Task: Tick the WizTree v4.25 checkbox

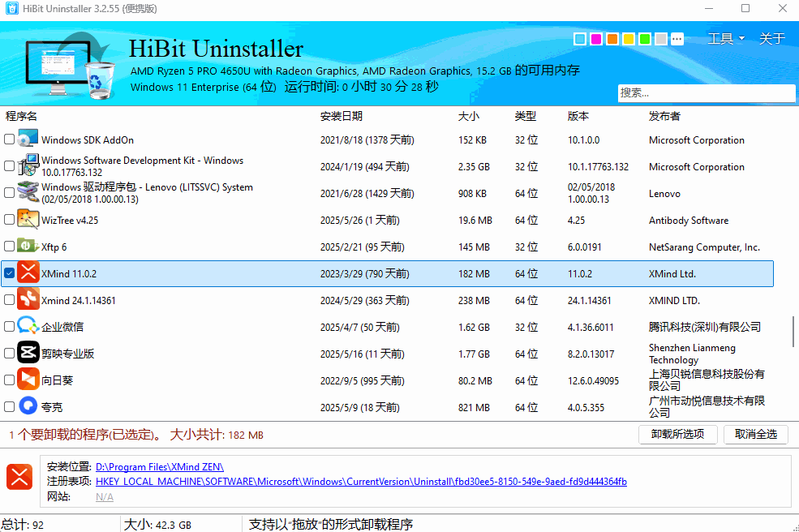Action: coord(9,220)
